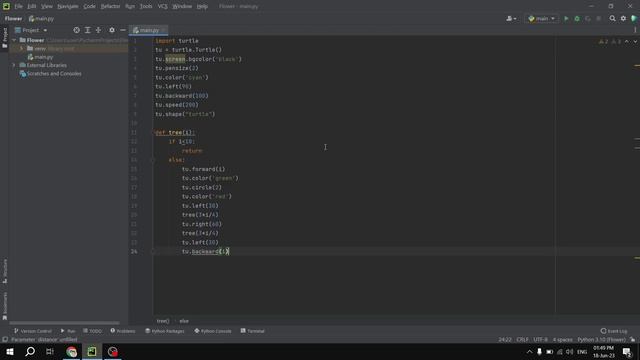Open Python 3.10 interpreter selector
The height and width of the screenshot is (360, 640).
click(x=601, y=340)
